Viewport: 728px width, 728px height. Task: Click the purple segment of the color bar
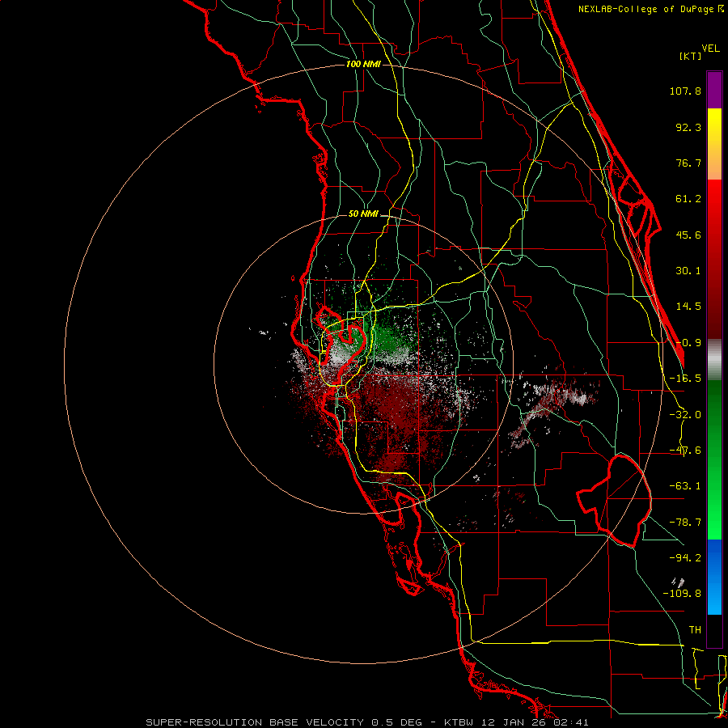(x=714, y=90)
